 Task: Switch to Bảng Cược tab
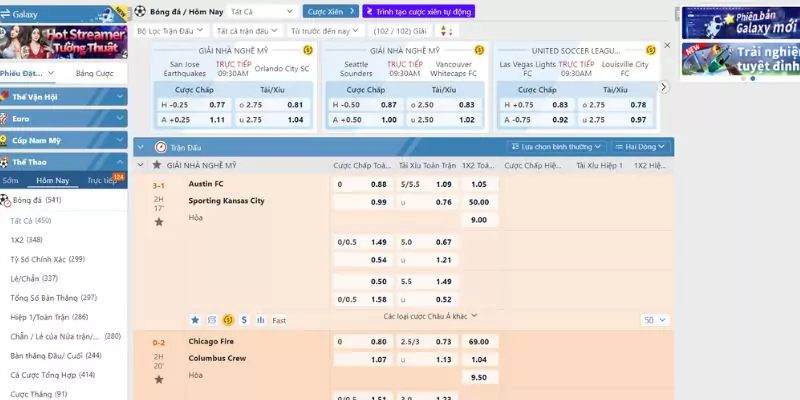click(x=95, y=73)
